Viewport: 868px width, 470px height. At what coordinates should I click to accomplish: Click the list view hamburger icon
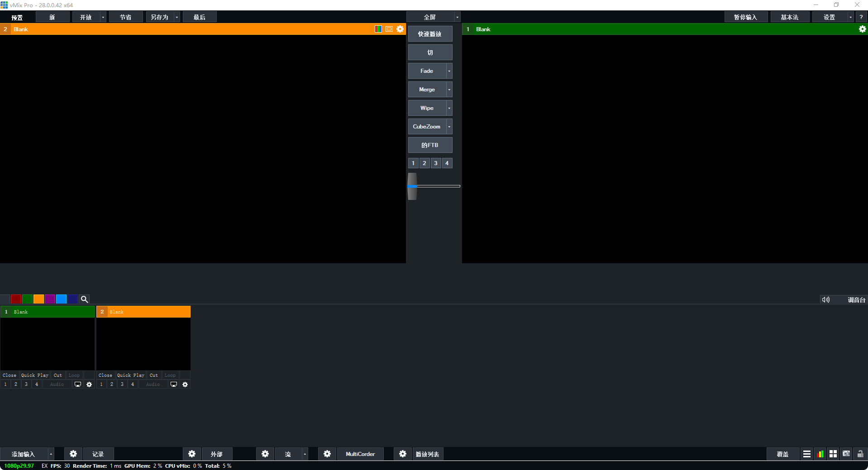click(807, 454)
